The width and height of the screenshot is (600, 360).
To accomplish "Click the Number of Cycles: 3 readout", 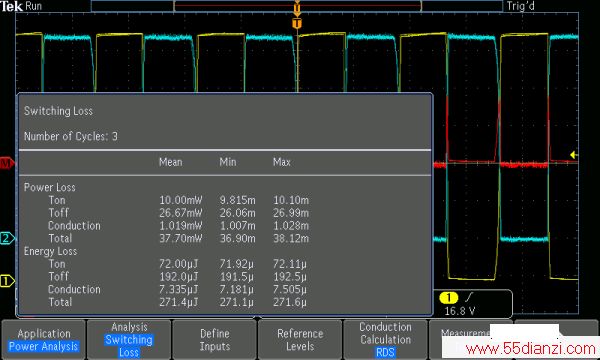I will (x=71, y=137).
